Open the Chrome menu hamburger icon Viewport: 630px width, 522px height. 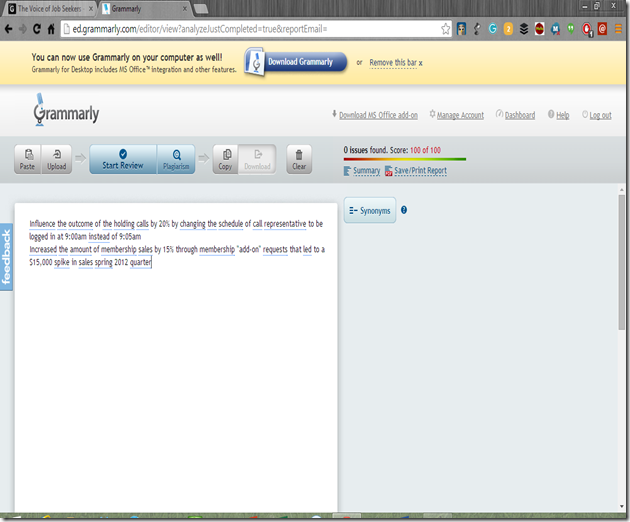coord(618,29)
